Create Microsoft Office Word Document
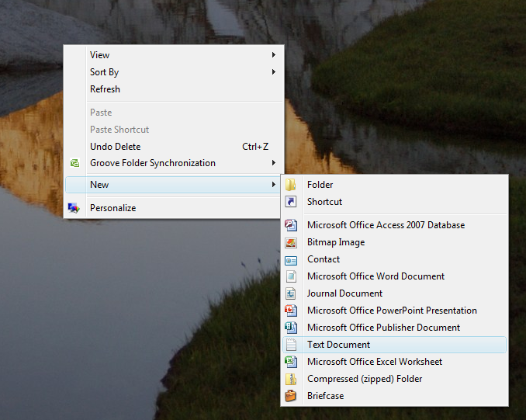The image size is (526, 420). [394, 276]
